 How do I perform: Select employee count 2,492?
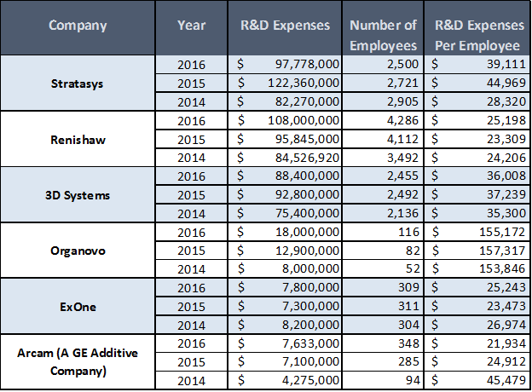click(x=383, y=194)
